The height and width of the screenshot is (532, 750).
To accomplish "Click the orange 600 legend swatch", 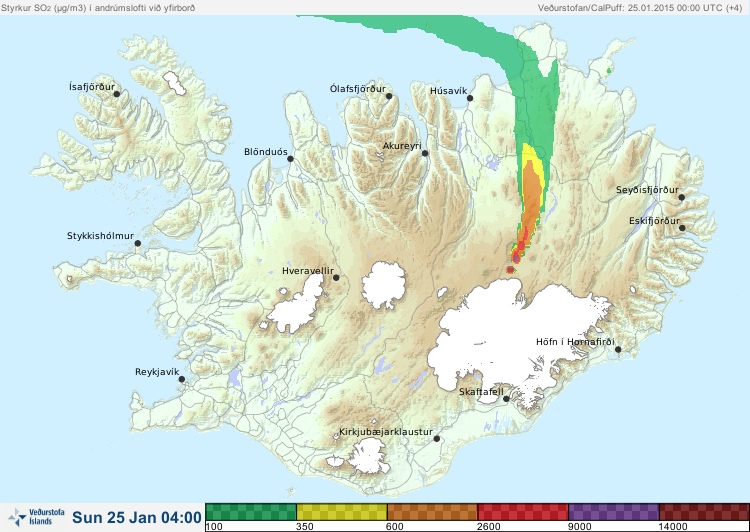I will (432, 512).
